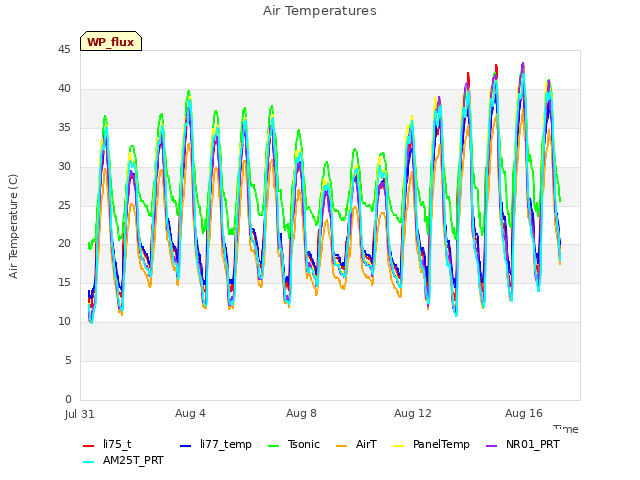This screenshot has width=640, height=480.
Task: Click the Tsonic legend entry
Action: (293, 444)
